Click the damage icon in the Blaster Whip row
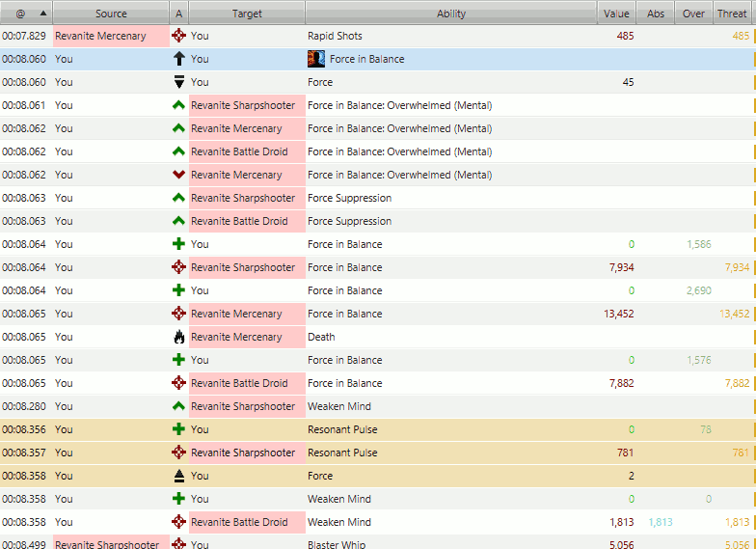Screen dimensions: 756x549 [179, 543]
